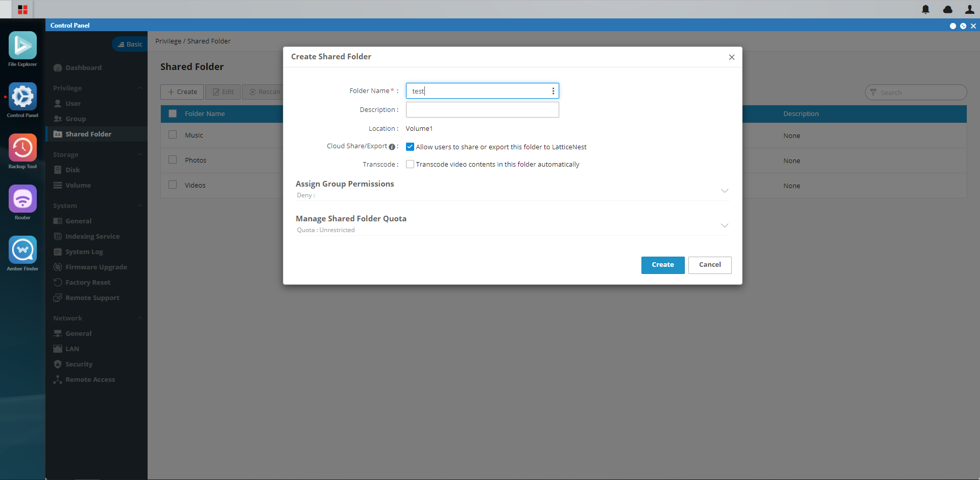
Task: Click the Folder Name input field
Action: 482,91
